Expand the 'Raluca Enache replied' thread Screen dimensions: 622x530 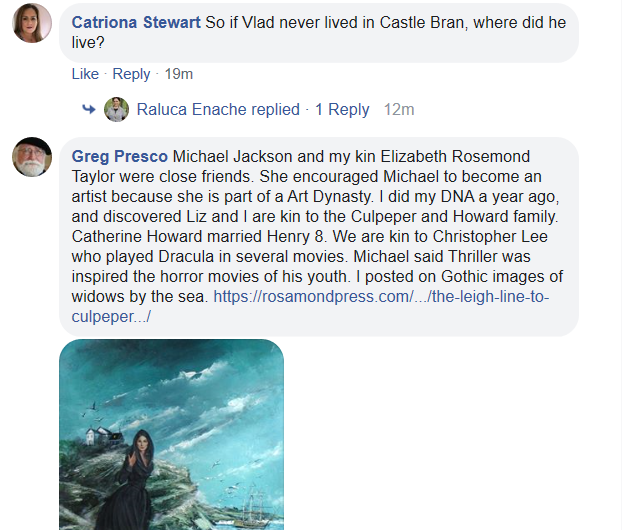[218, 109]
